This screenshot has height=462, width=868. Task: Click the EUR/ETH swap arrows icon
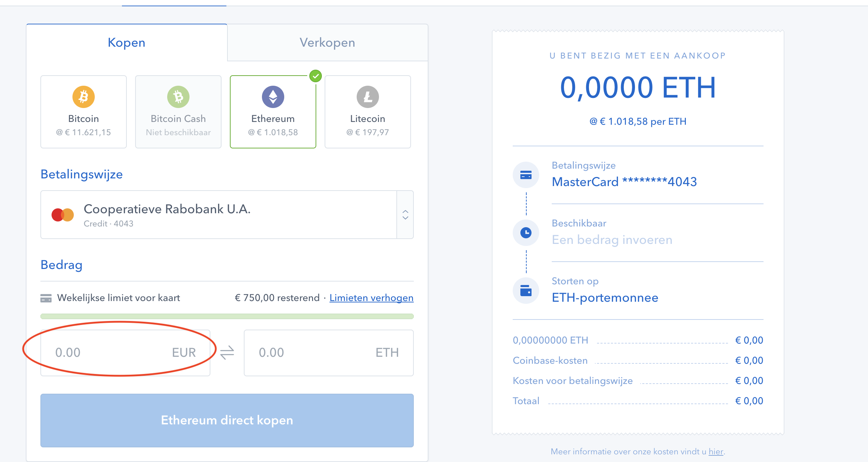click(227, 353)
